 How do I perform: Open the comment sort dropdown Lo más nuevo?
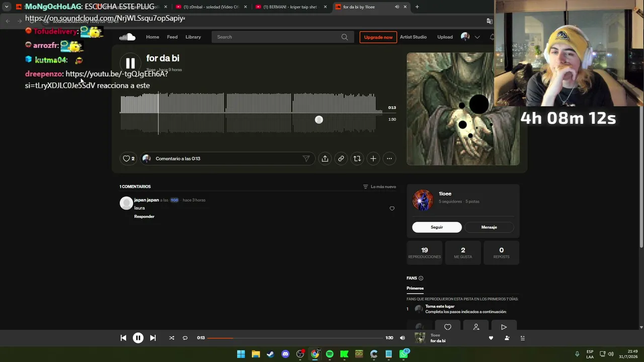click(380, 187)
